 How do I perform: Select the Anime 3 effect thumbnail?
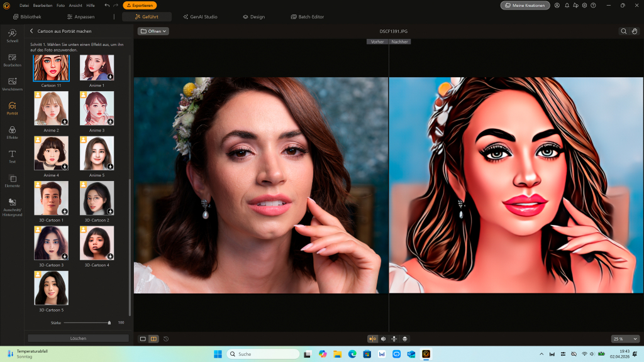97,108
